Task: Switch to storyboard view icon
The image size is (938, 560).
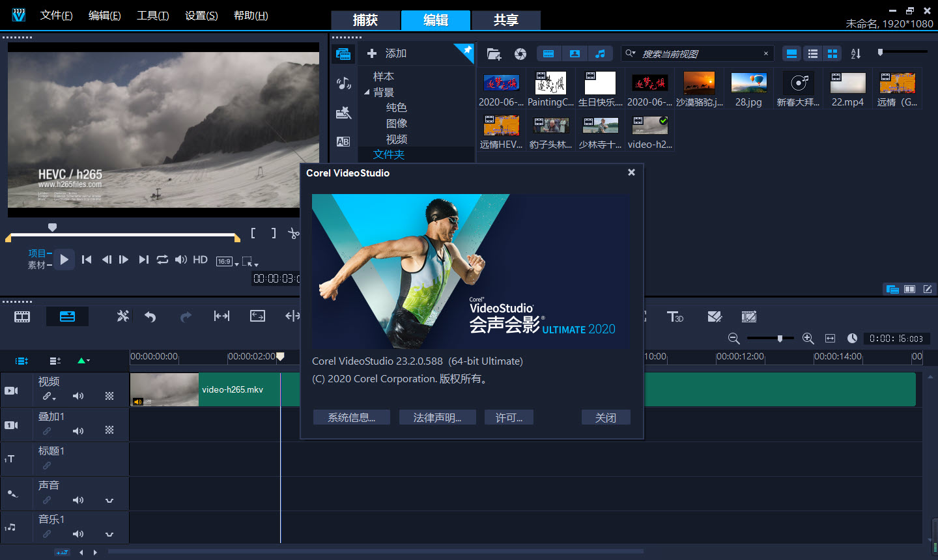Action: [22, 317]
